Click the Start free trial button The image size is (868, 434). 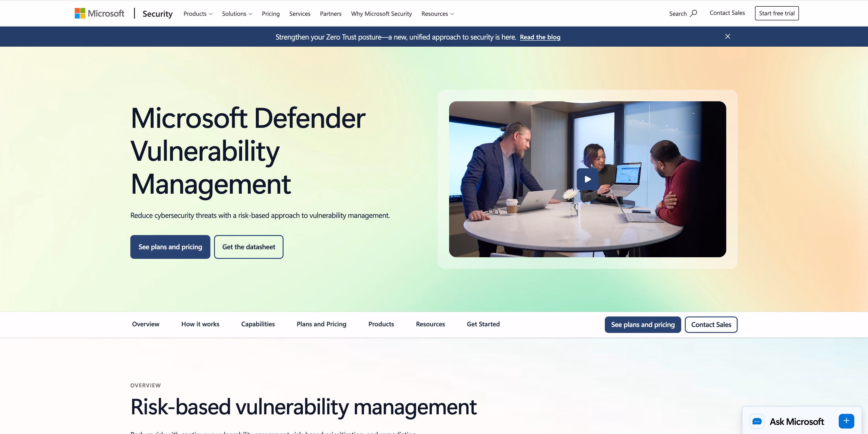click(x=777, y=13)
